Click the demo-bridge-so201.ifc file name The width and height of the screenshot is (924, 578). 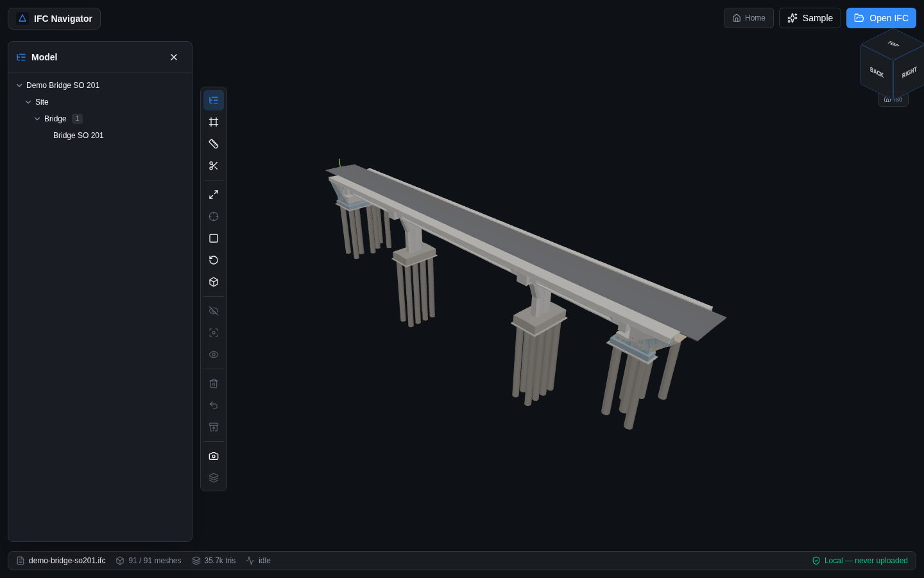tap(67, 561)
